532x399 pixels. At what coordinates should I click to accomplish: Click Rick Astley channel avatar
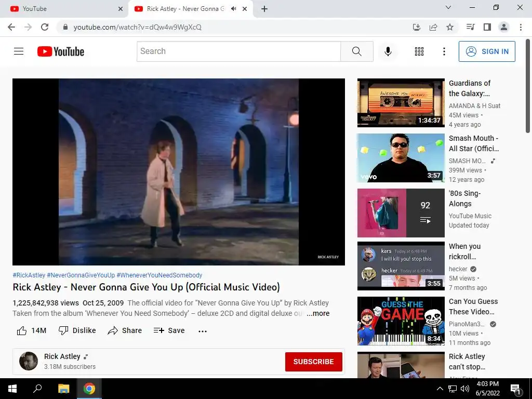29,361
